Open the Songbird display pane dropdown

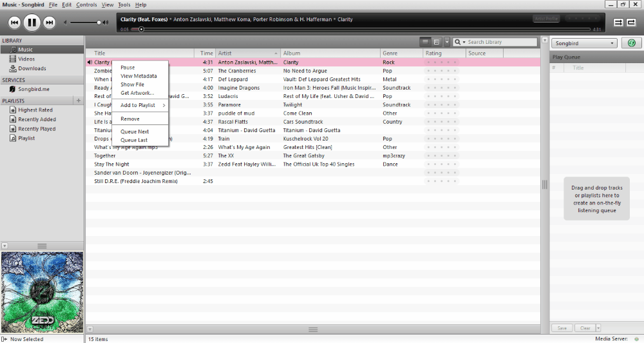(584, 43)
